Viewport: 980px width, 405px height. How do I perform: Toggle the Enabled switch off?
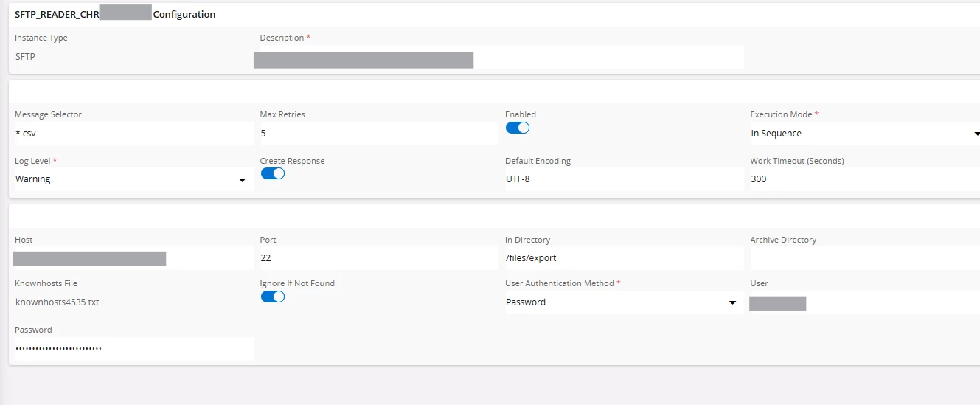tap(518, 128)
